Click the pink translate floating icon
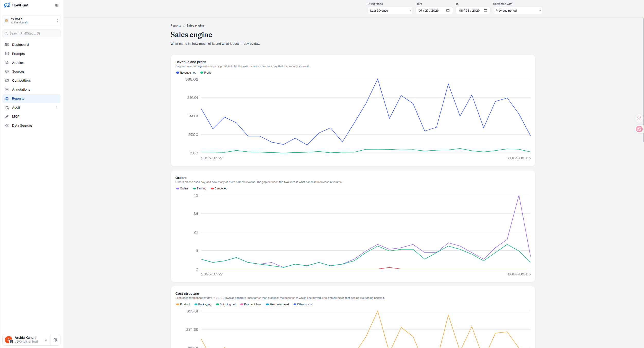 pyautogui.click(x=639, y=129)
